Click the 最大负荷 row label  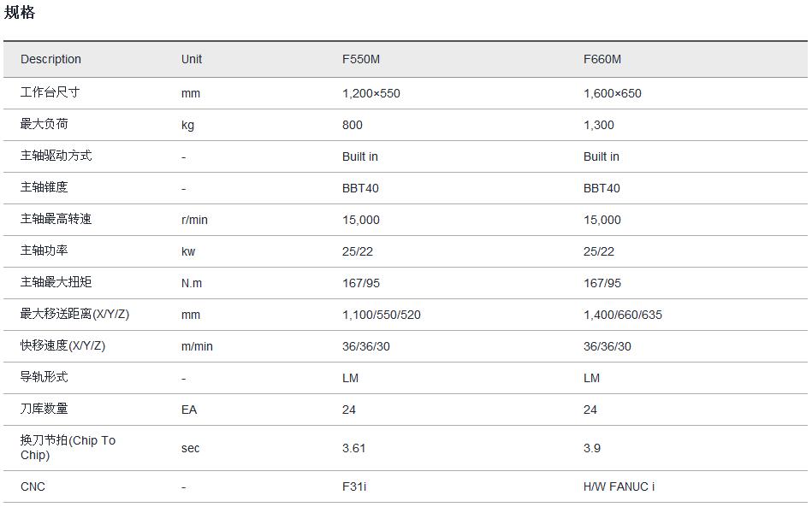click(44, 124)
